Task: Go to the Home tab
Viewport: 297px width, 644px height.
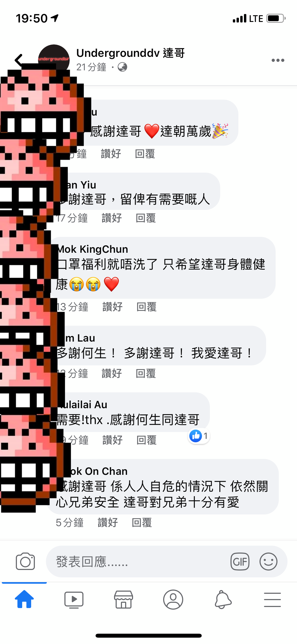Action: [x=24, y=599]
